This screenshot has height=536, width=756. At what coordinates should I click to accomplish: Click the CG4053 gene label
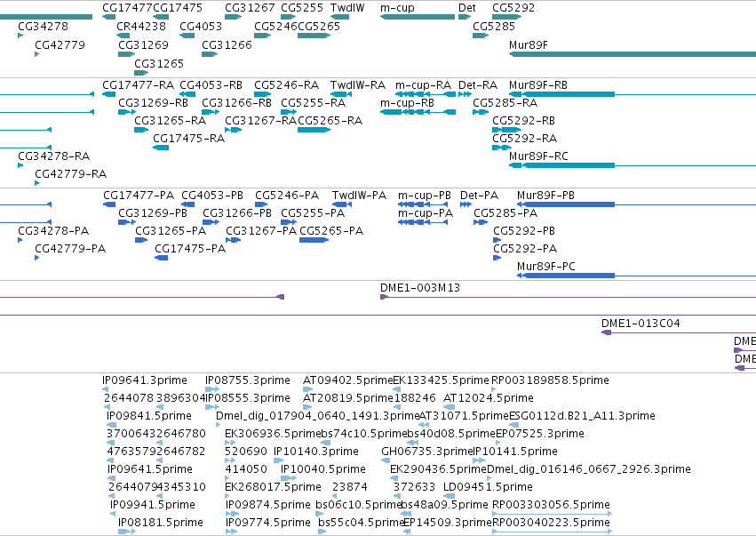click(201, 27)
